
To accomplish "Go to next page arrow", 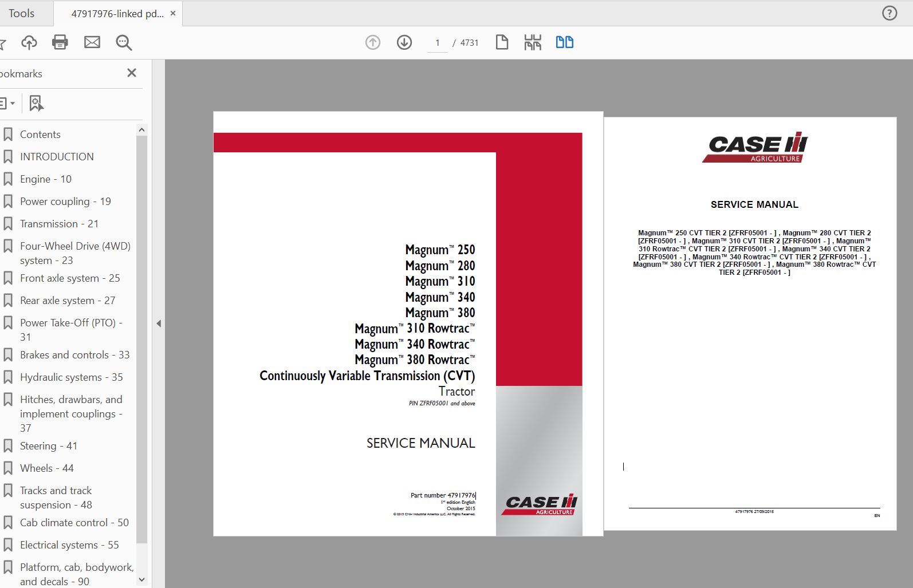I will coord(404,42).
